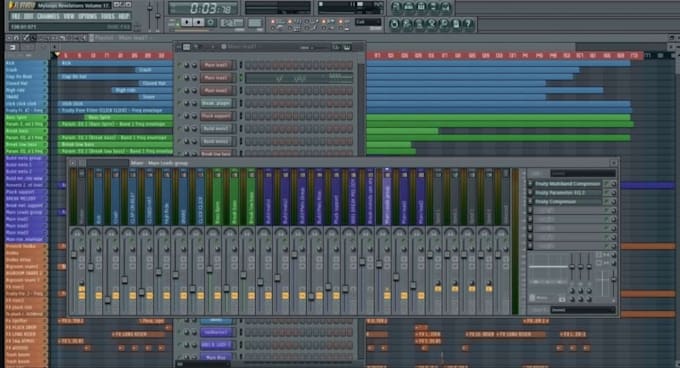
Task: Click pan knob of Pluck support channel
Action: [x=186, y=116]
